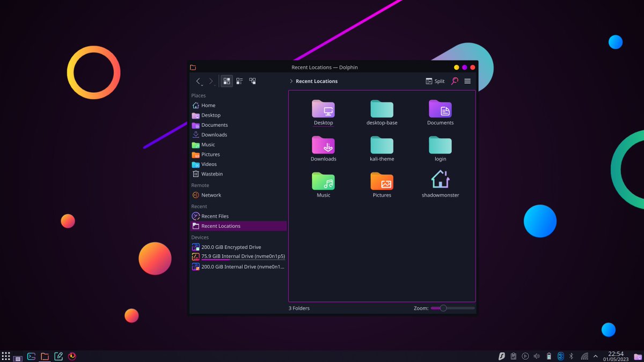Open 200.0 GiB Encrypted Drive device
The width and height of the screenshot is (644, 362).
[238, 247]
